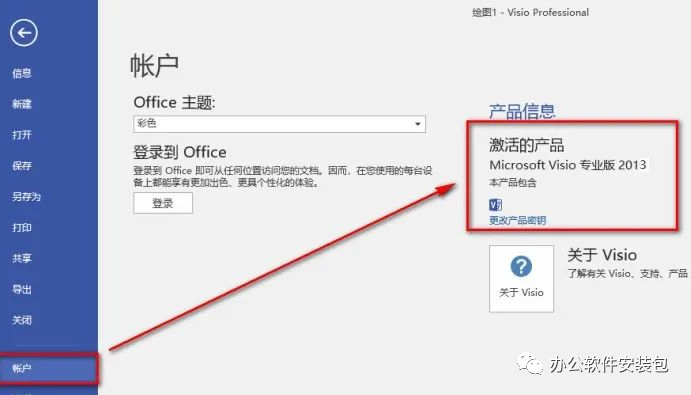Select the Microsoft Visio 专业版 2013 text
The height and width of the screenshot is (395, 691).
pos(568,165)
